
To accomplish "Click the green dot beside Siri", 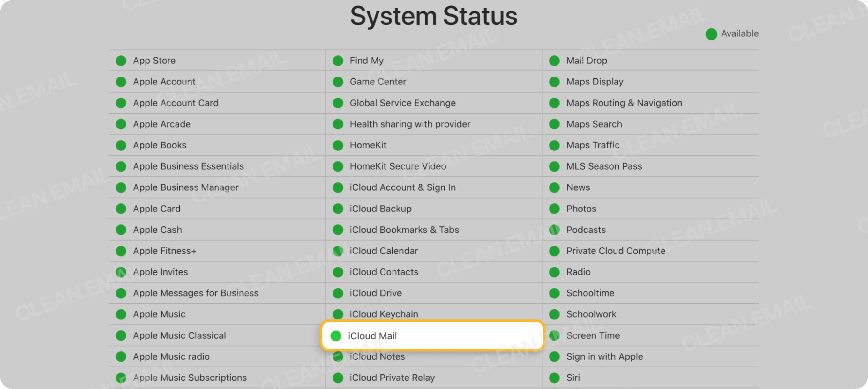I will tap(554, 377).
